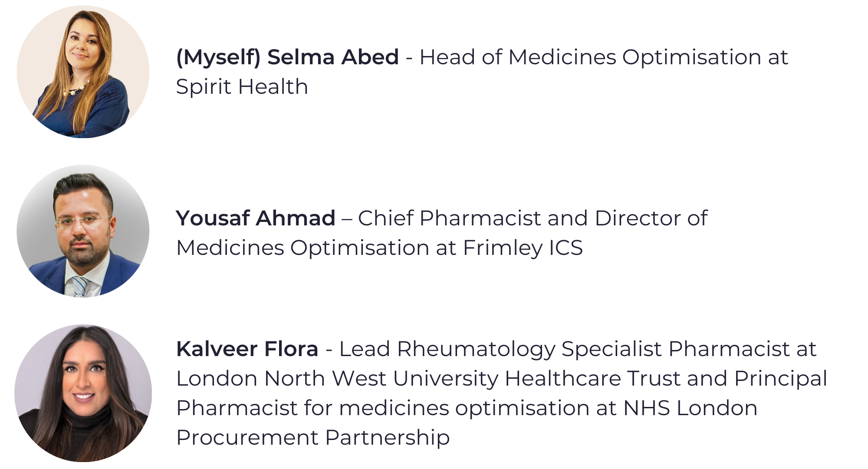
Task: Select the bold name Selma Abed
Action: pyautogui.click(x=333, y=57)
